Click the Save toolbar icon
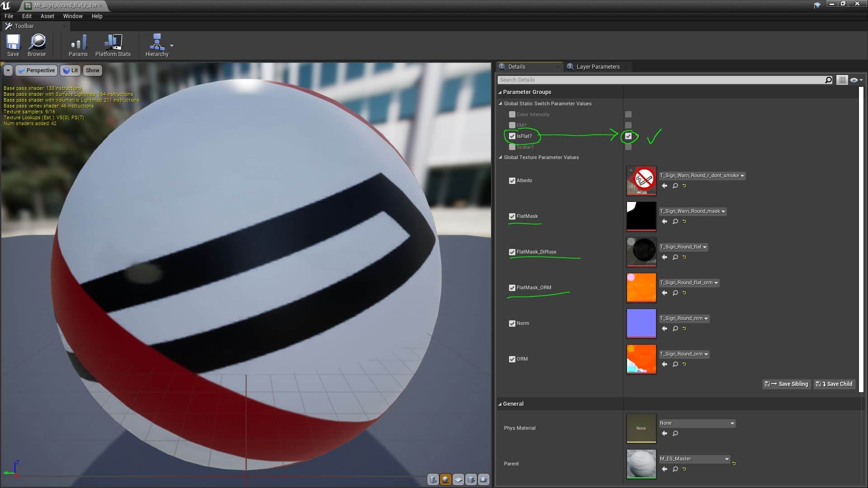 pyautogui.click(x=13, y=45)
